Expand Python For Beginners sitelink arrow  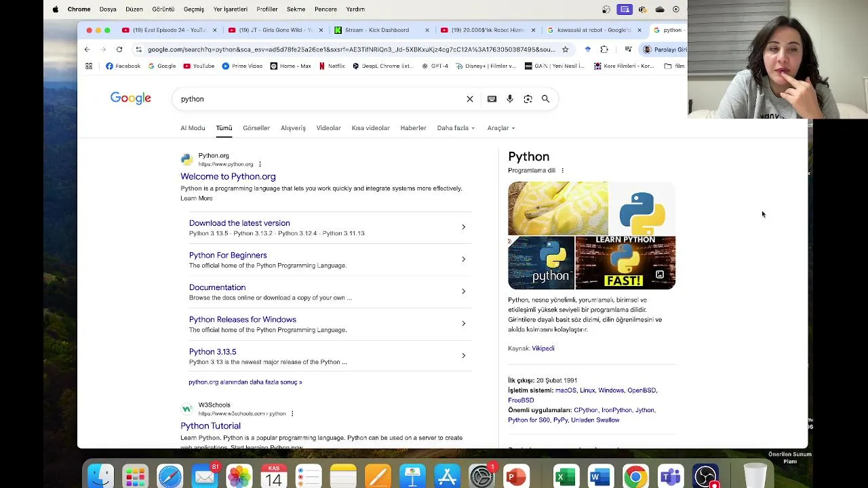[463, 259]
